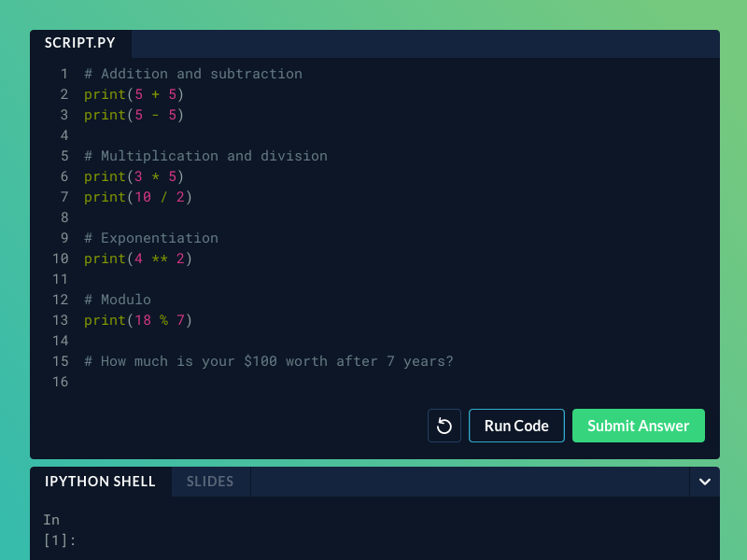Select the IPYTHON SHELL tab
This screenshot has height=560, width=747.
(x=100, y=482)
